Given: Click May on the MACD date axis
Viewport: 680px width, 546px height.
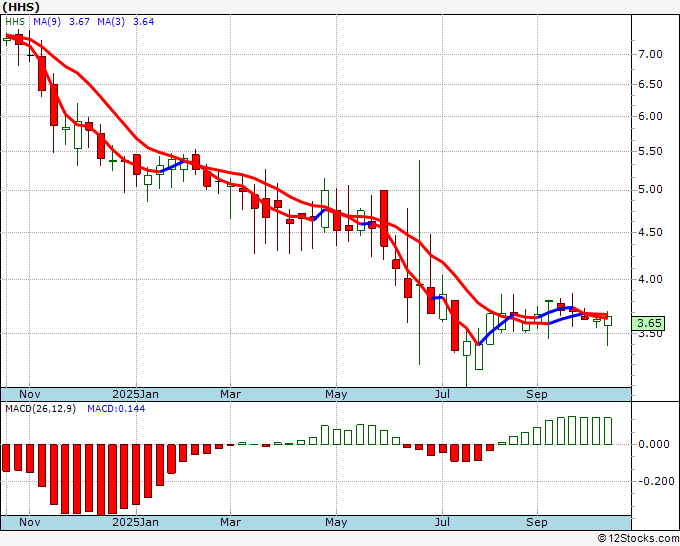Looking at the screenshot, I should pos(336,522).
